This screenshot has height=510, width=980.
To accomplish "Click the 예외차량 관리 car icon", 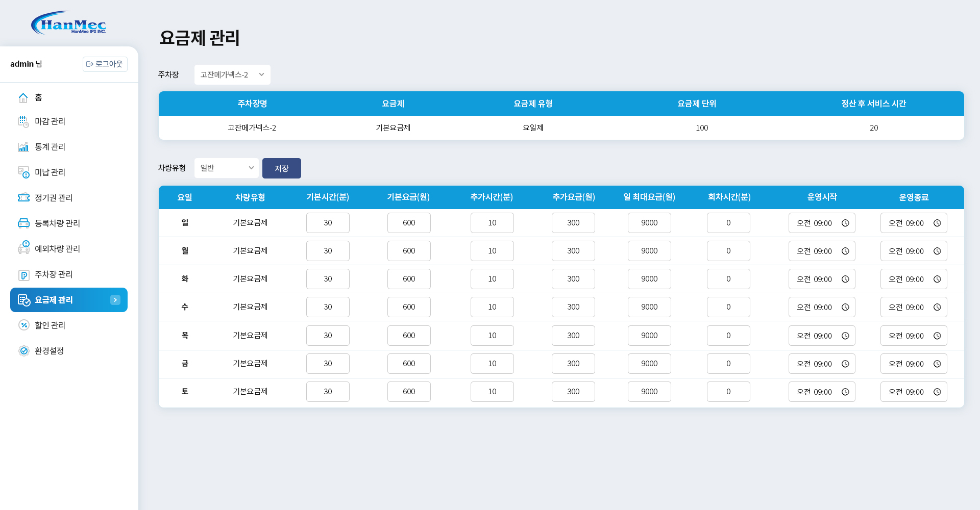I will (x=23, y=248).
